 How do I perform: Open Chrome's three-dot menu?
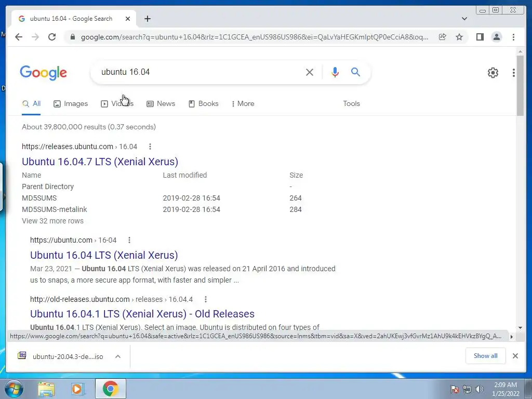coord(513,37)
